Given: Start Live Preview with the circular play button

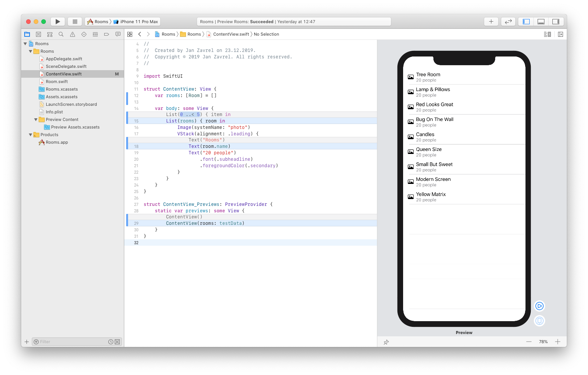Looking at the screenshot, I should [x=539, y=306].
